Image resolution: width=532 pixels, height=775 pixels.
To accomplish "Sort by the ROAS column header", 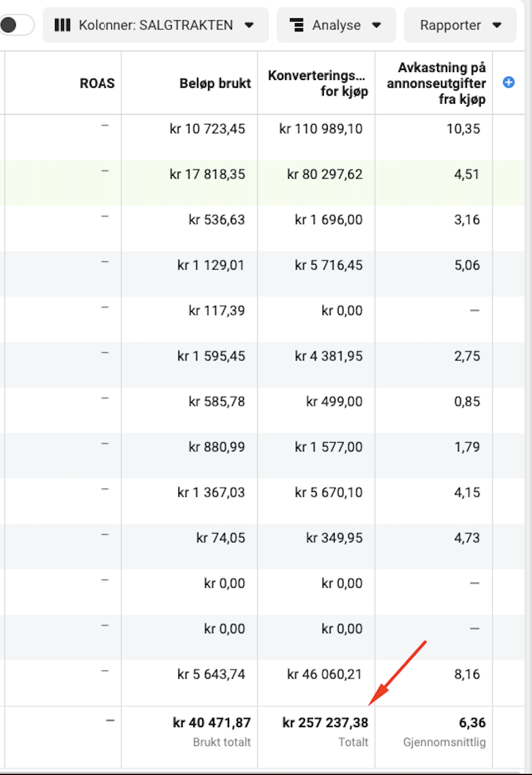I will (97, 83).
